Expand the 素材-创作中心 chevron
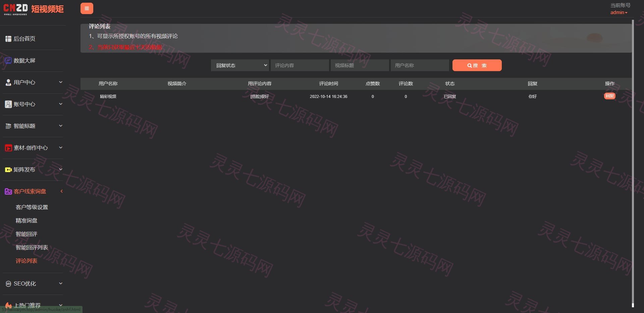Viewport: 644px width, 313px height. tap(61, 148)
